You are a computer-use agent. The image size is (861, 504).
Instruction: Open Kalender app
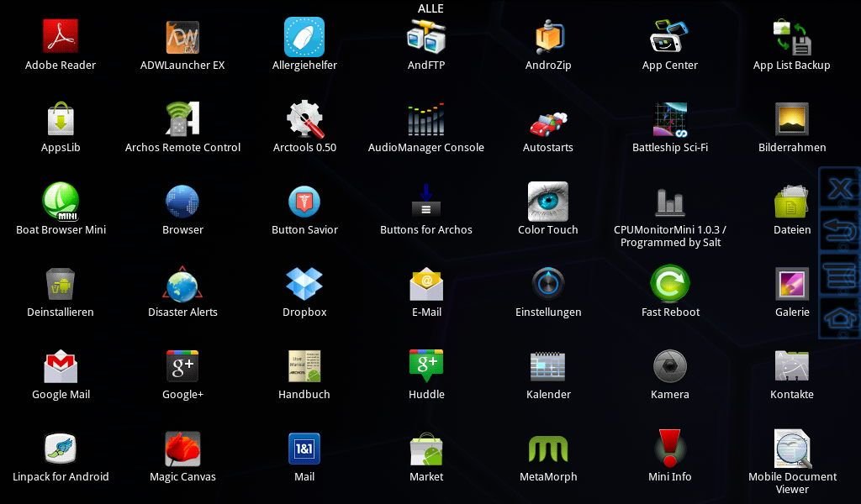[548, 366]
